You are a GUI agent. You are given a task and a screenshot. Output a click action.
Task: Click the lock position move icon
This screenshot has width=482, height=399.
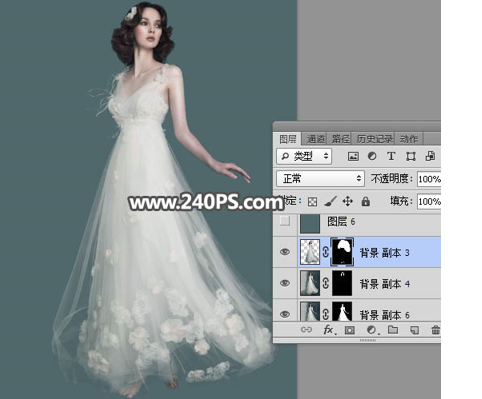coord(348,201)
